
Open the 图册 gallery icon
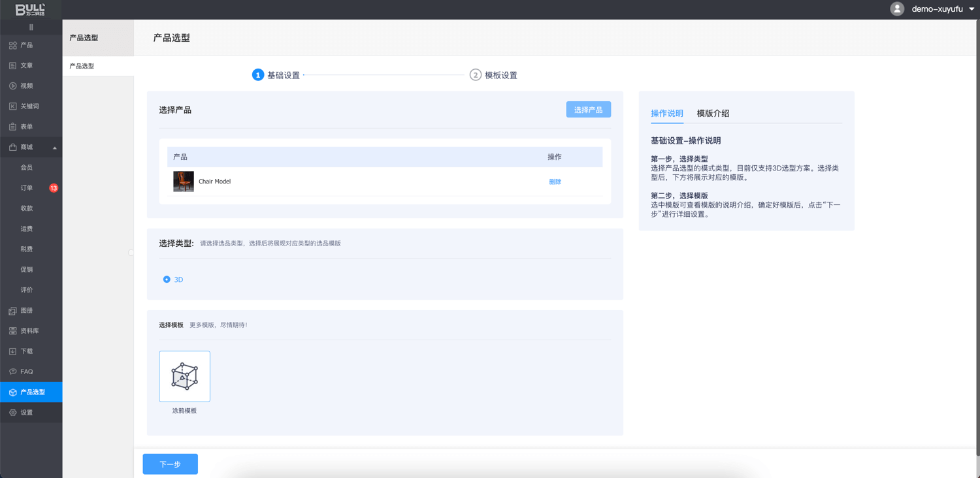click(12, 311)
